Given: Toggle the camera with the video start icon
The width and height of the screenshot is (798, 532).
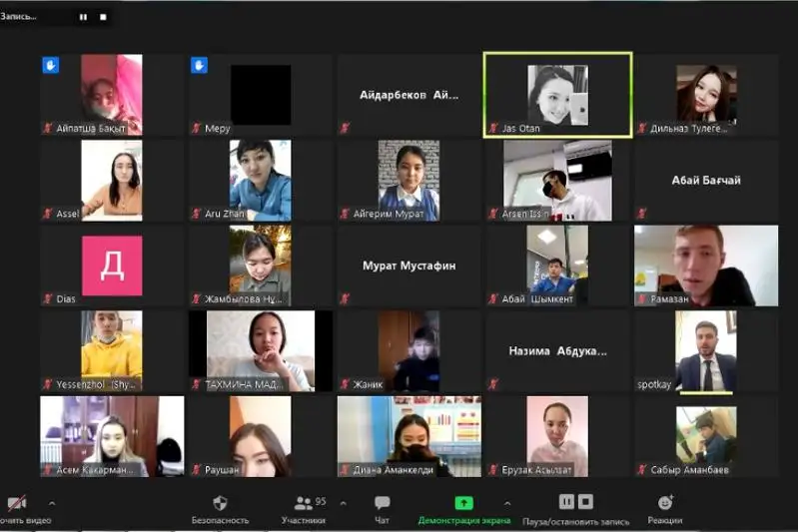Looking at the screenshot, I should [x=17, y=503].
